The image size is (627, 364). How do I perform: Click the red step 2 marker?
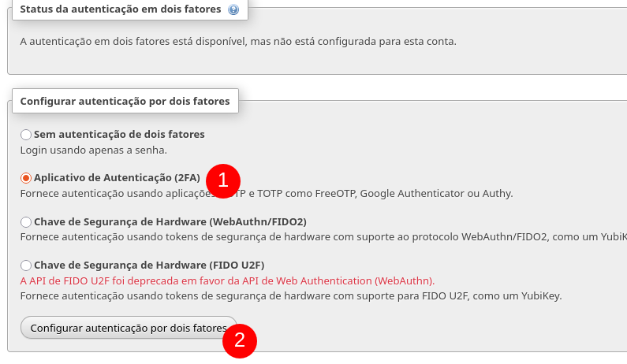click(x=240, y=340)
